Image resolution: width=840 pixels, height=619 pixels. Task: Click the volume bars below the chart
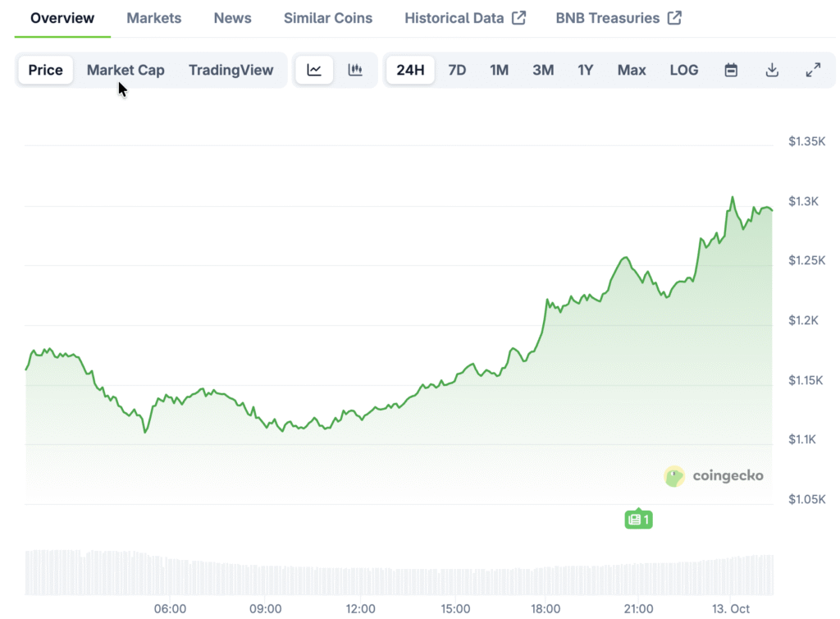399,577
